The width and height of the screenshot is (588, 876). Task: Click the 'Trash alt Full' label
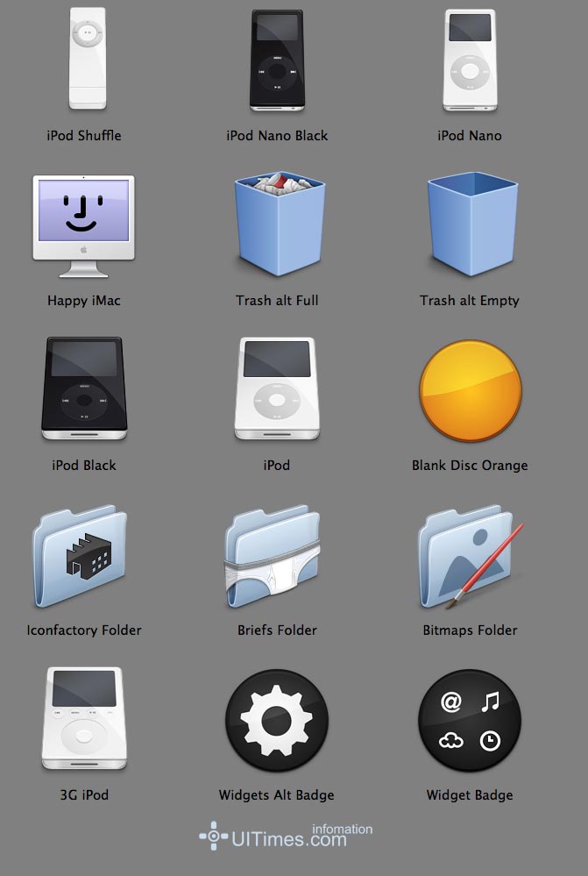pos(277,301)
